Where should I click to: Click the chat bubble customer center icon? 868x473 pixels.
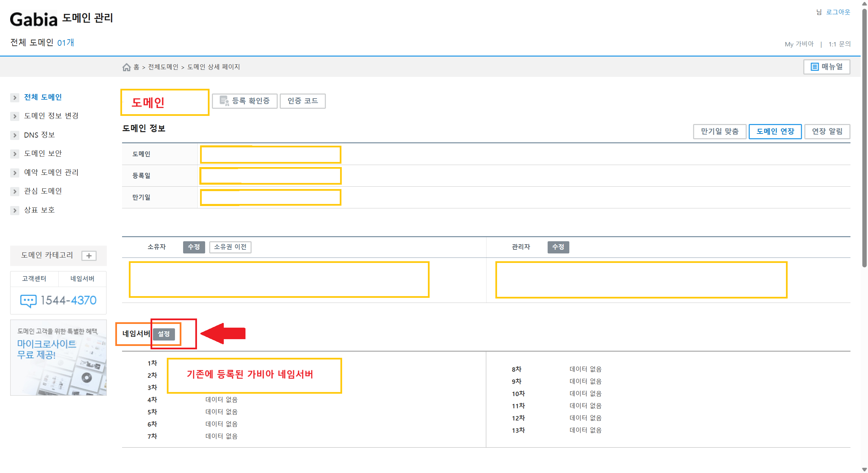(28, 301)
